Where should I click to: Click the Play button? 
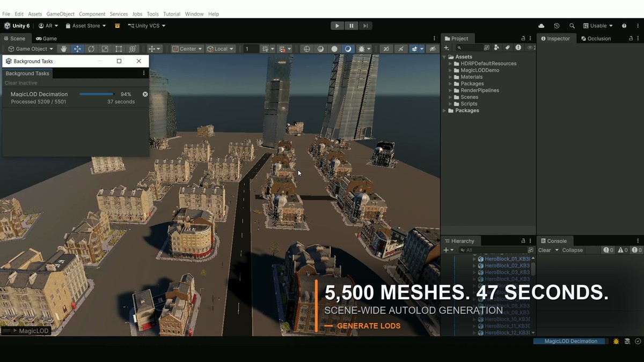pos(337,26)
